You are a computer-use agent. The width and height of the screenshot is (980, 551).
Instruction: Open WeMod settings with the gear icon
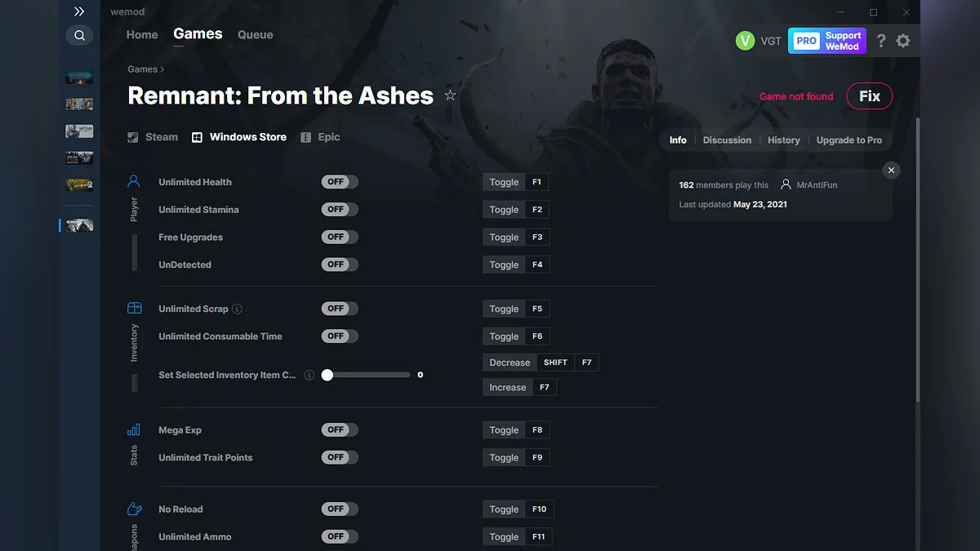[903, 40]
